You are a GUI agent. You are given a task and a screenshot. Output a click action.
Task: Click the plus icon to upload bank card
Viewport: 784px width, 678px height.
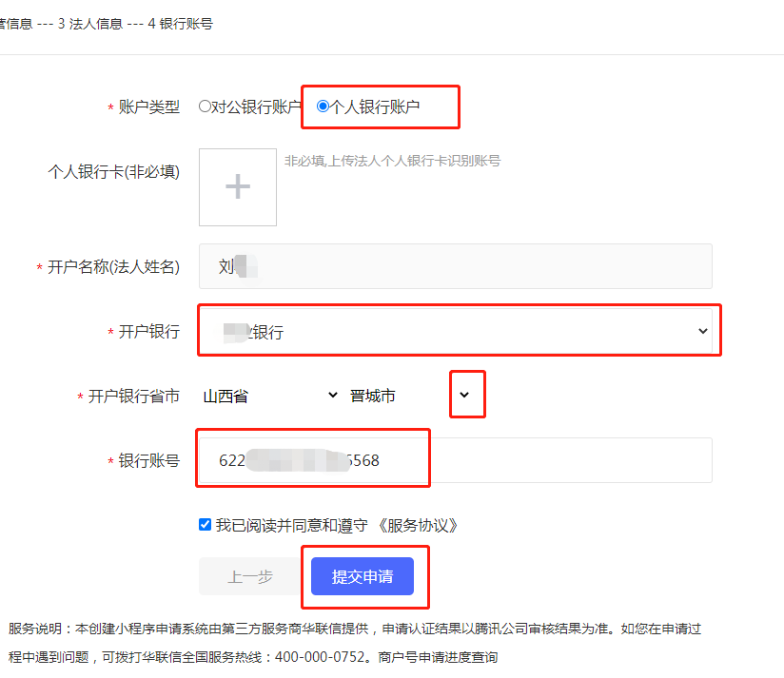tap(237, 186)
